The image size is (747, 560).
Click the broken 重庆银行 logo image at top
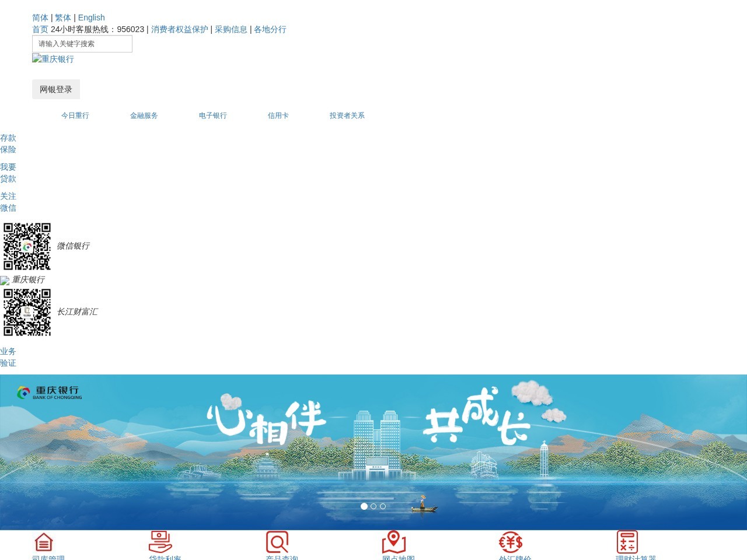coord(53,59)
